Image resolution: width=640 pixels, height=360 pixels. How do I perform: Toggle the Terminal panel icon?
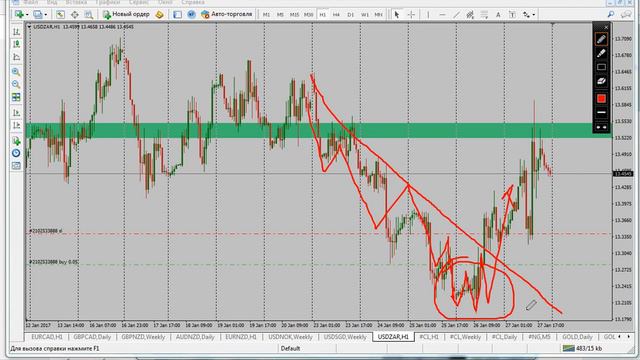click(178, 14)
